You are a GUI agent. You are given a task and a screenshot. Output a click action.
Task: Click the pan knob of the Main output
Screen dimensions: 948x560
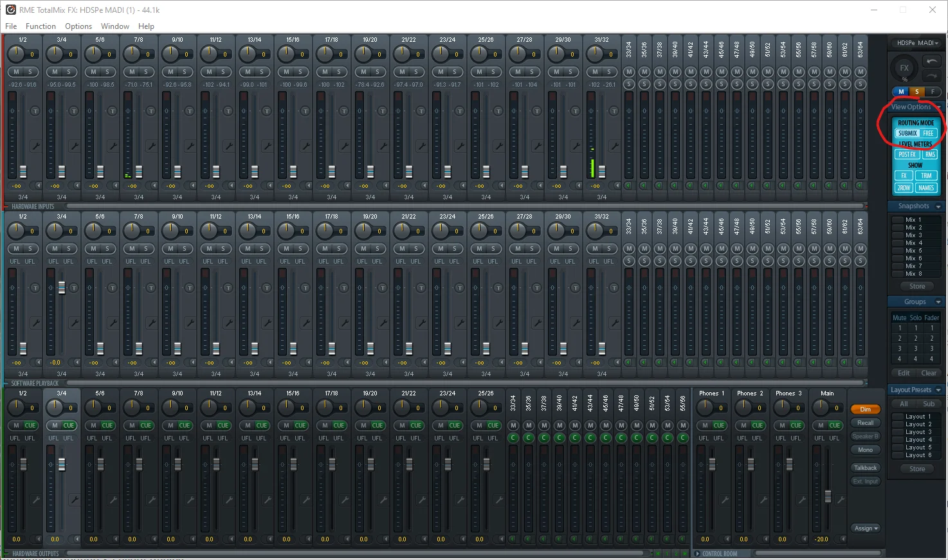pyautogui.click(x=820, y=407)
